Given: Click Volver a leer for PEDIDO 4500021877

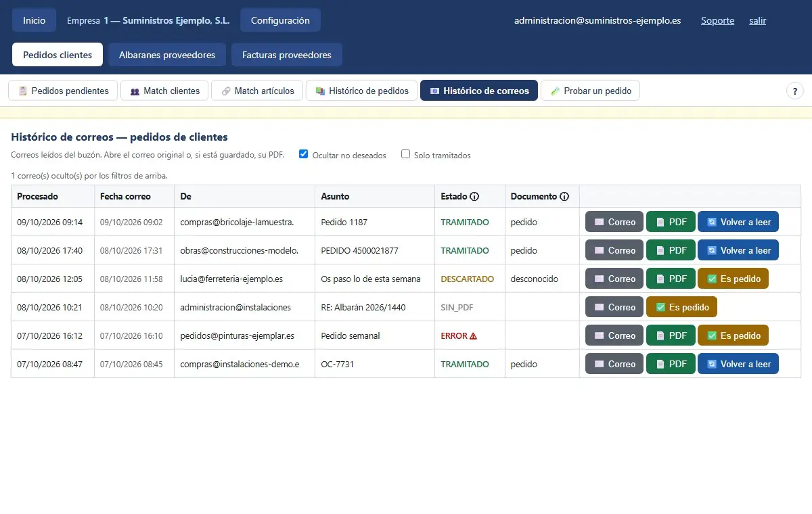Looking at the screenshot, I should click(738, 250).
